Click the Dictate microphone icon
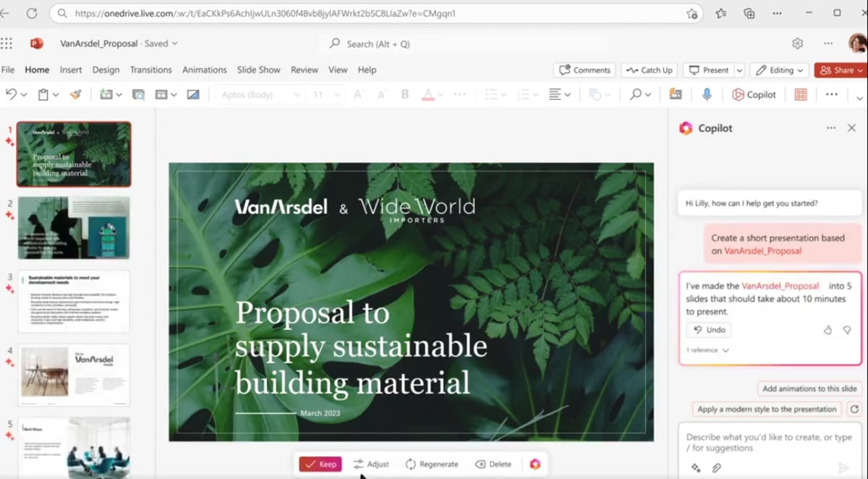The image size is (868, 479). [707, 95]
